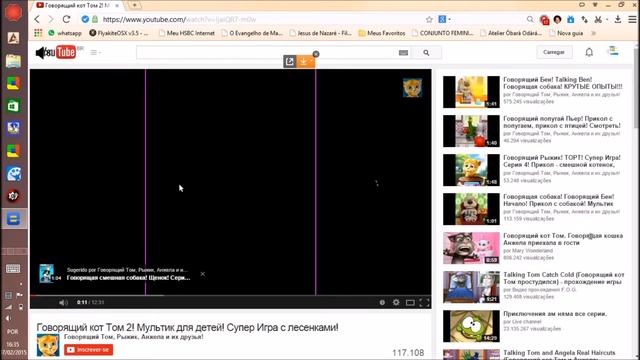Viewport: 640px width, 360px height.
Task: Open Приключения ам няма все серии video
Action: coord(555,313)
